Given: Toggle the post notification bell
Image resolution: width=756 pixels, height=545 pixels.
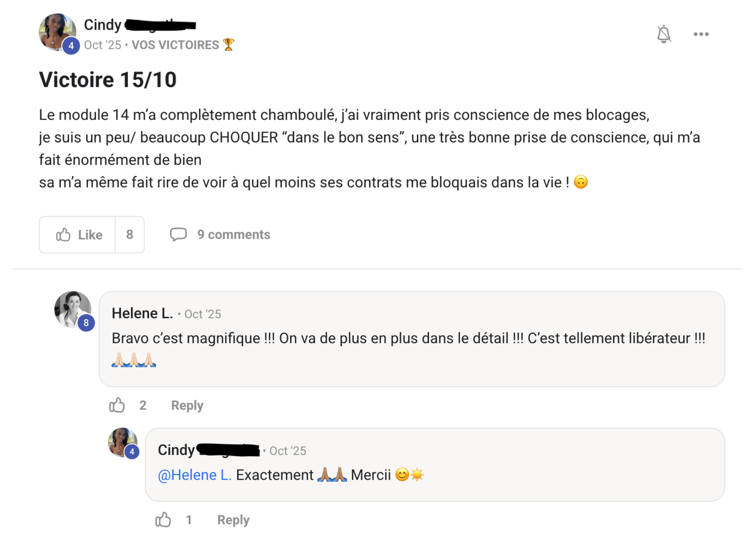Looking at the screenshot, I should [x=664, y=34].
